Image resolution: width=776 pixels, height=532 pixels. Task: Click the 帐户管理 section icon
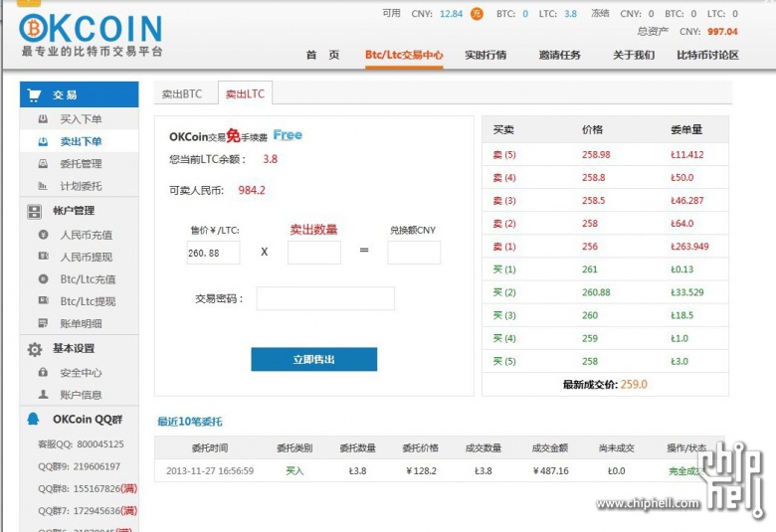[34, 212]
